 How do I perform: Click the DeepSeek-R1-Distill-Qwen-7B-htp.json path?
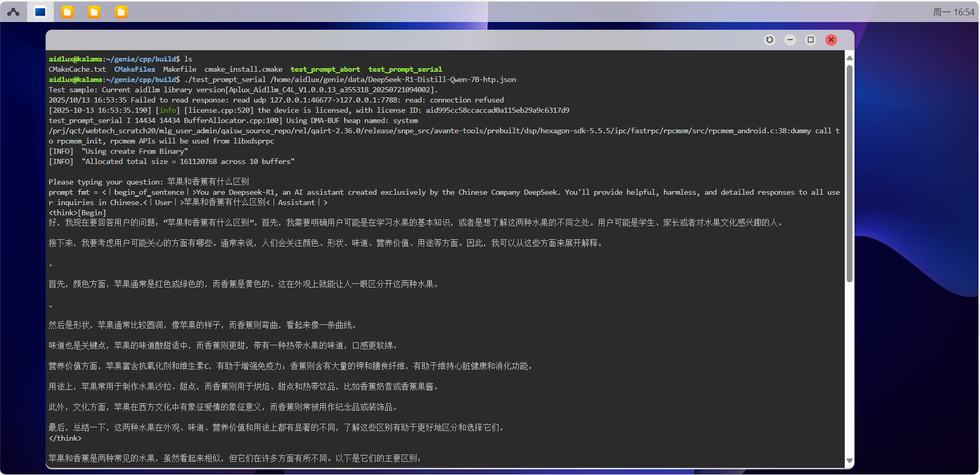(393, 79)
